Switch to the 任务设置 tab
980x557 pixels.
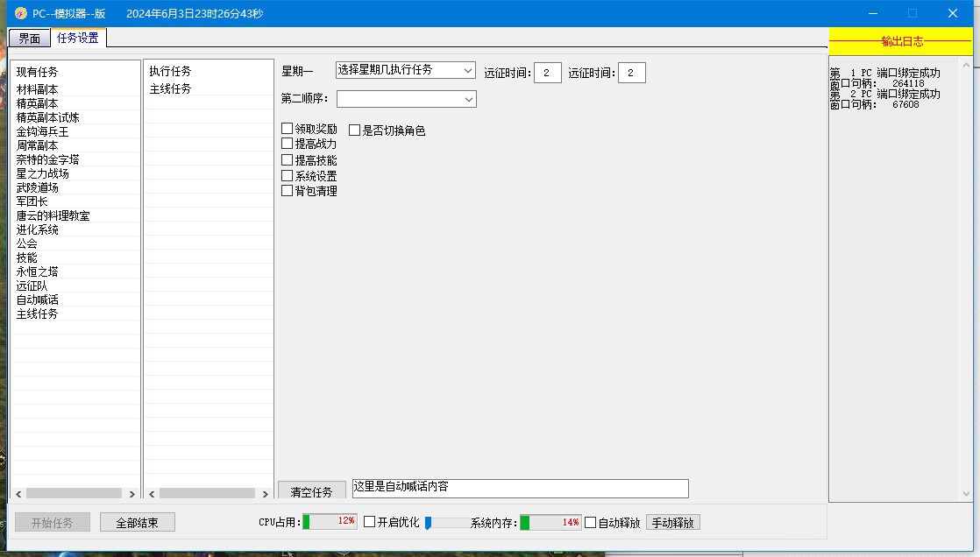click(x=78, y=38)
